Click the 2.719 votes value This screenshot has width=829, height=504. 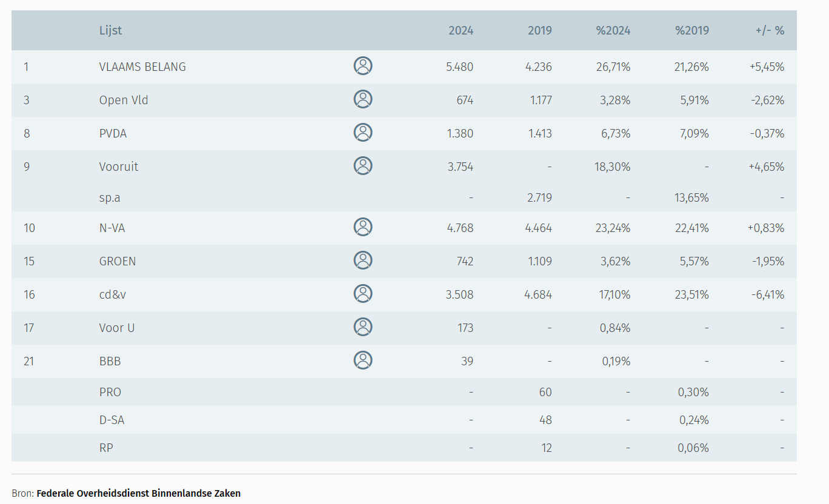(x=539, y=198)
